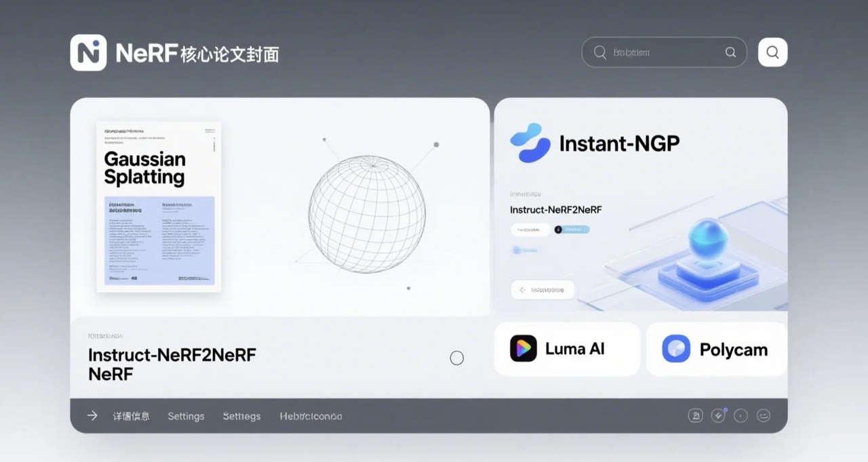Screen dimensions: 868x462
Task: Click the white pill tag under Instruct-NeRF2NeRF
Action: pyautogui.click(x=530, y=230)
